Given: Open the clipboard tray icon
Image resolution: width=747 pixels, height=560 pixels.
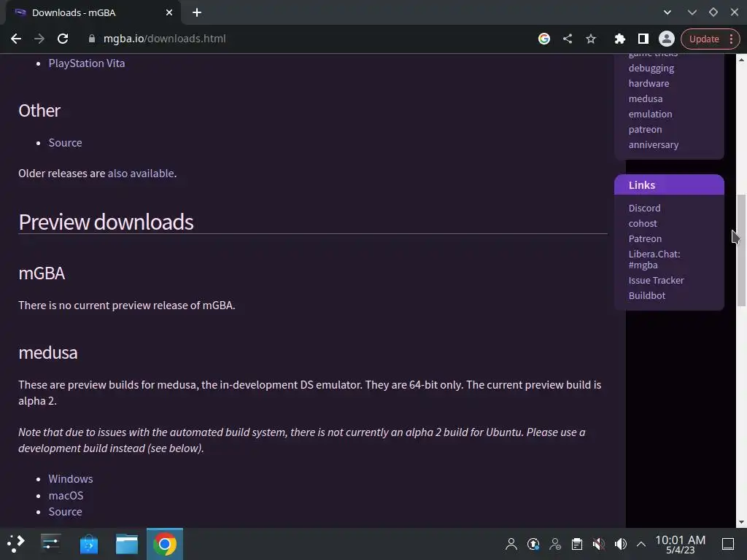Looking at the screenshot, I should coord(577,544).
